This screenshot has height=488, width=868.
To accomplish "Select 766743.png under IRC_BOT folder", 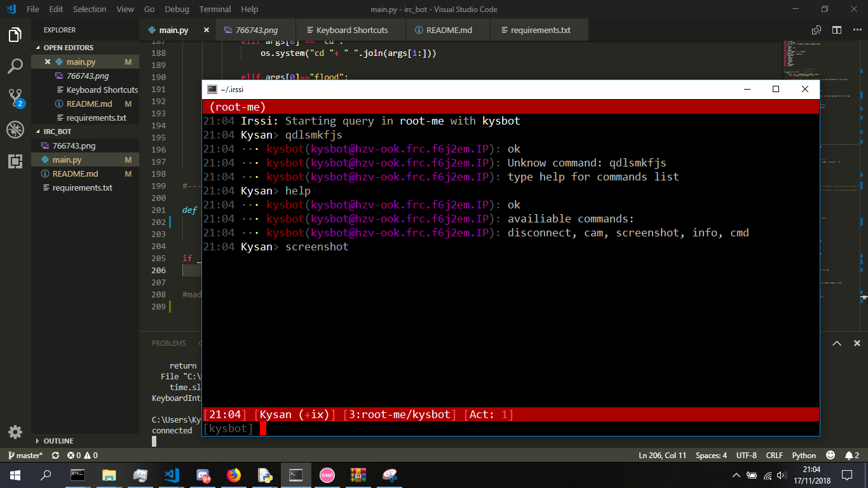I will [85, 146].
